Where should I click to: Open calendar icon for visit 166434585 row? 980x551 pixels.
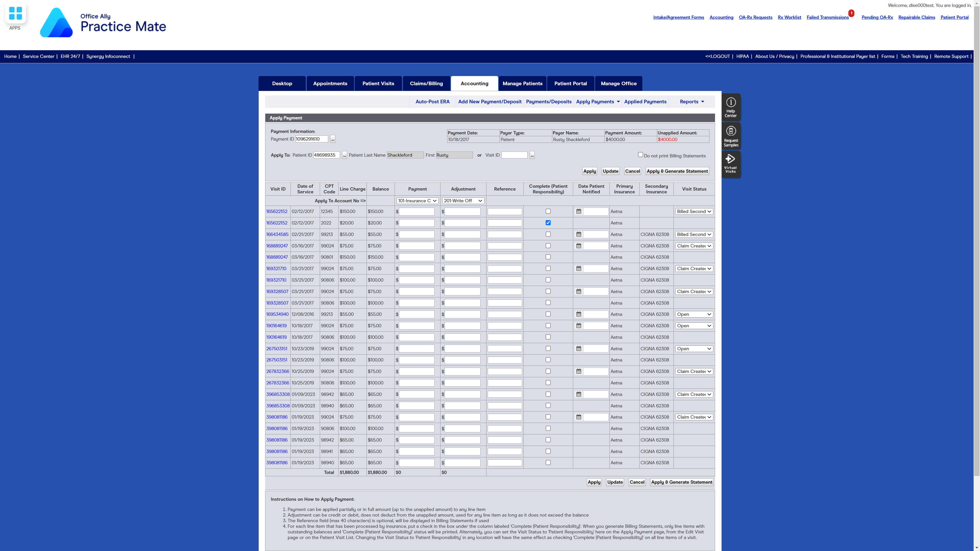579,234
